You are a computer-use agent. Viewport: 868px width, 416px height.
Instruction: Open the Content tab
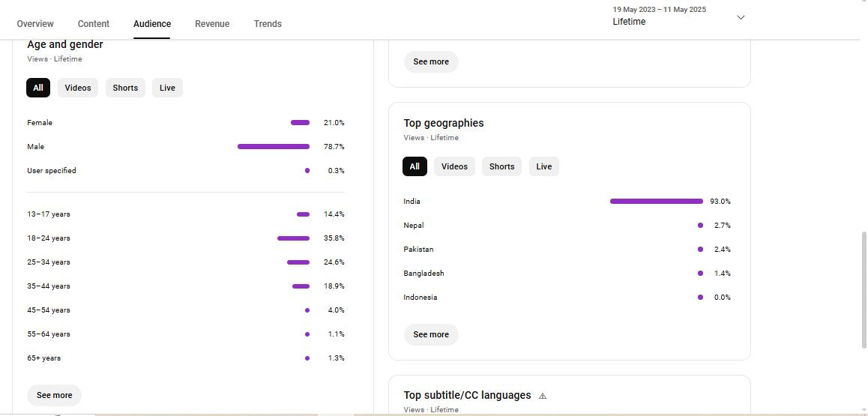(94, 24)
